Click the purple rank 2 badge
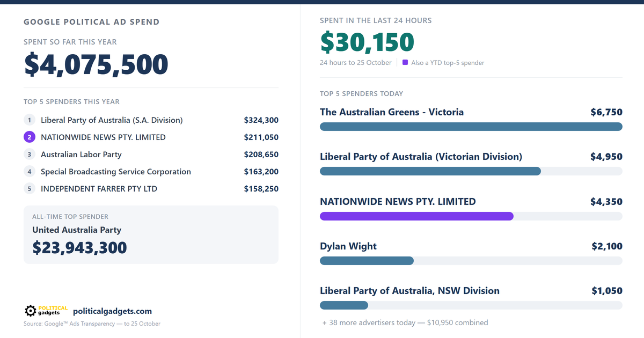This screenshot has width=644, height=338. tap(30, 137)
